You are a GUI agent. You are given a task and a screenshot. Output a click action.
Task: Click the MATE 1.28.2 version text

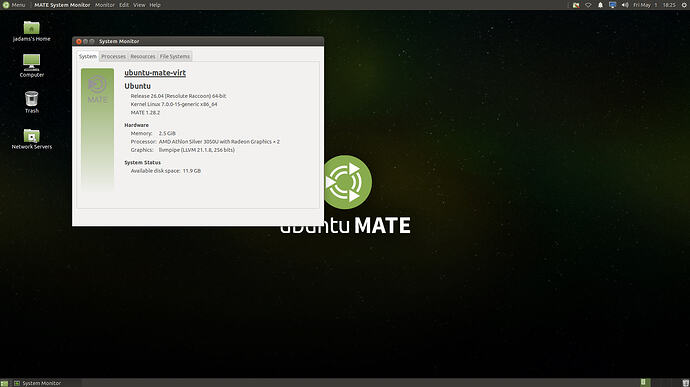click(145, 113)
